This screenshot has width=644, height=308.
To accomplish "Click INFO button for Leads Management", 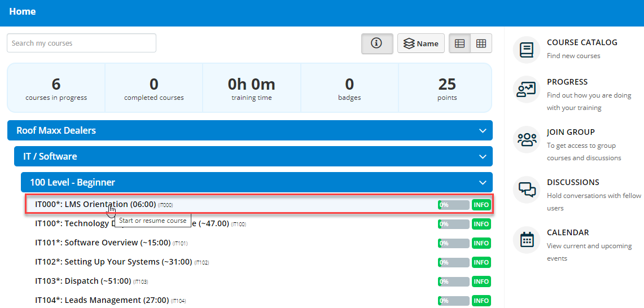I will 481,301.
